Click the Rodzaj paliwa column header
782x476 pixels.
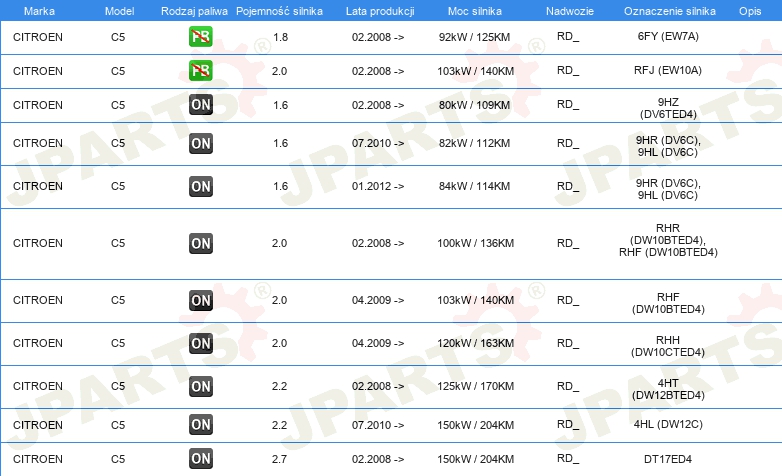pos(194,11)
